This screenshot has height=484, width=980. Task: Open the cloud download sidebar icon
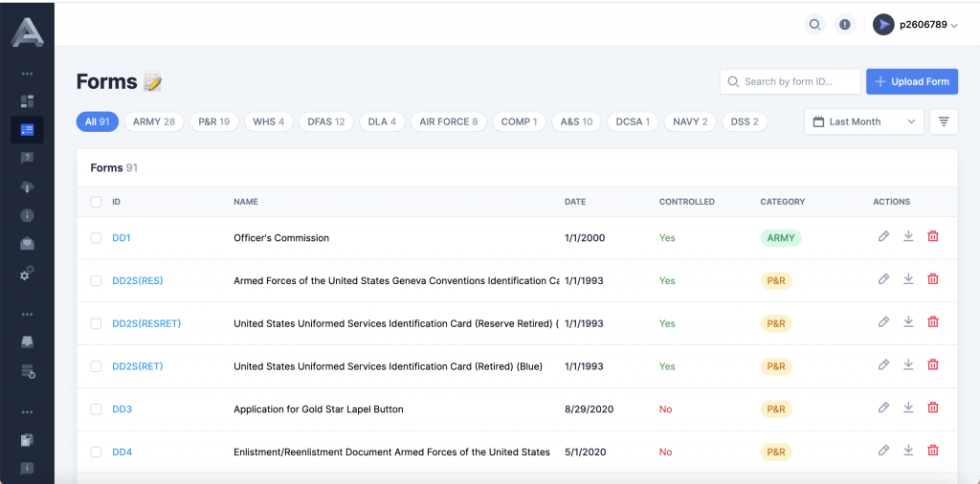(x=27, y=187)
